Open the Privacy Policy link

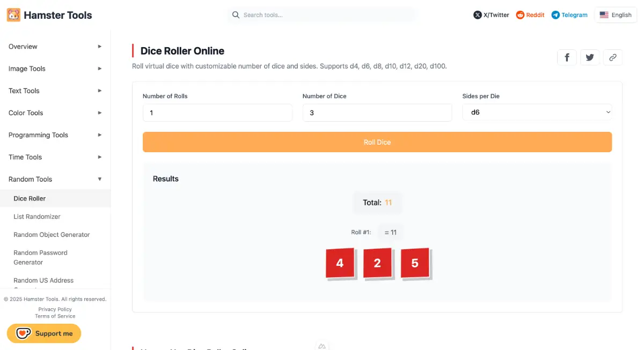55,309
